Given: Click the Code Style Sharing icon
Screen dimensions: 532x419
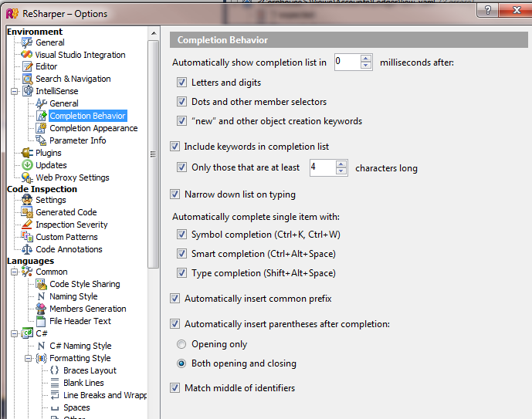Looking at the screenshot, I should point(41,284).
